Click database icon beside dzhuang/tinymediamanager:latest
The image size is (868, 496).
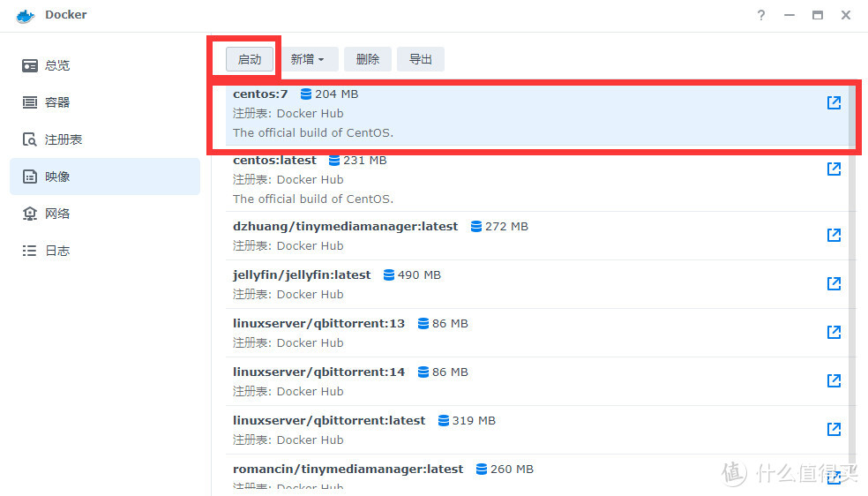[476, 227]
